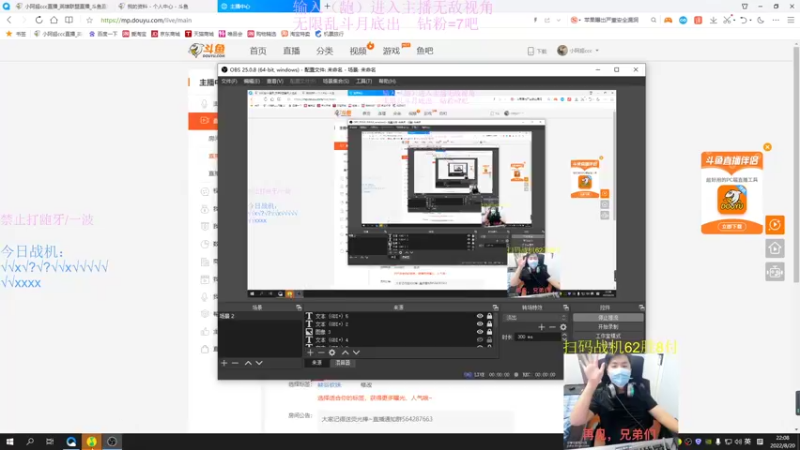Open the browser downloads arrow icon
Viewport: 800px width, 450px height.
(x=713, y=20)
